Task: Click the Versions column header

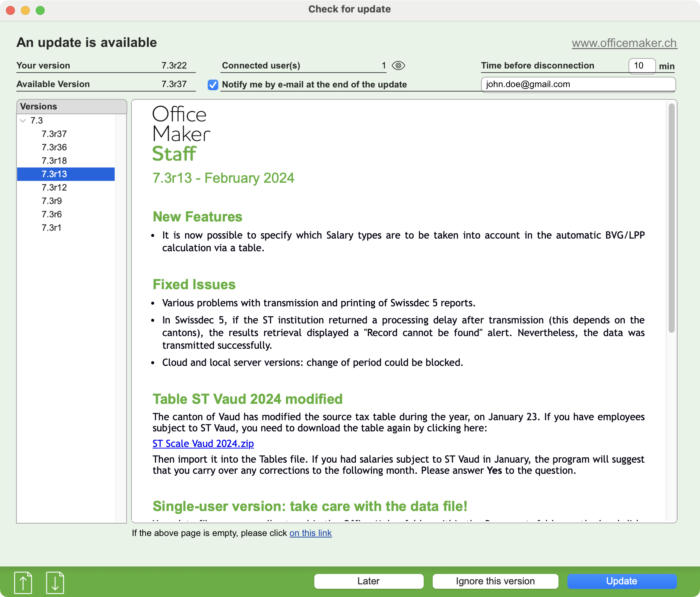Action: click(71, 106)
